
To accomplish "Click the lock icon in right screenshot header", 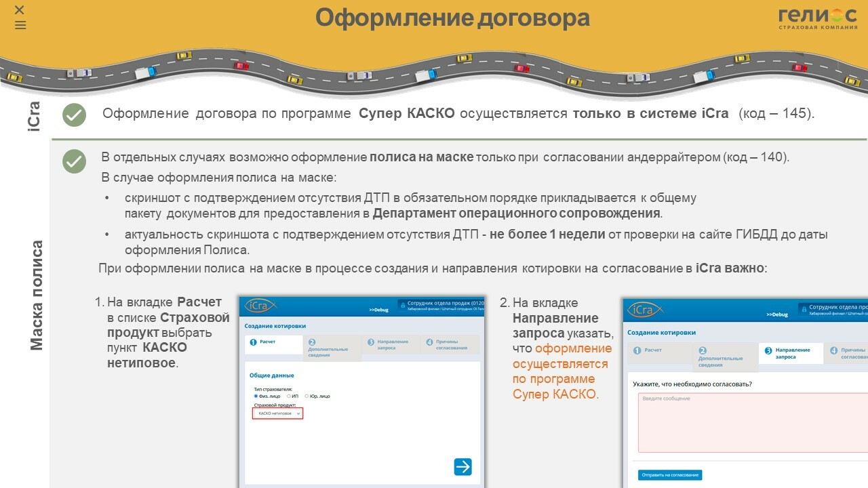I will pos(803,308).
